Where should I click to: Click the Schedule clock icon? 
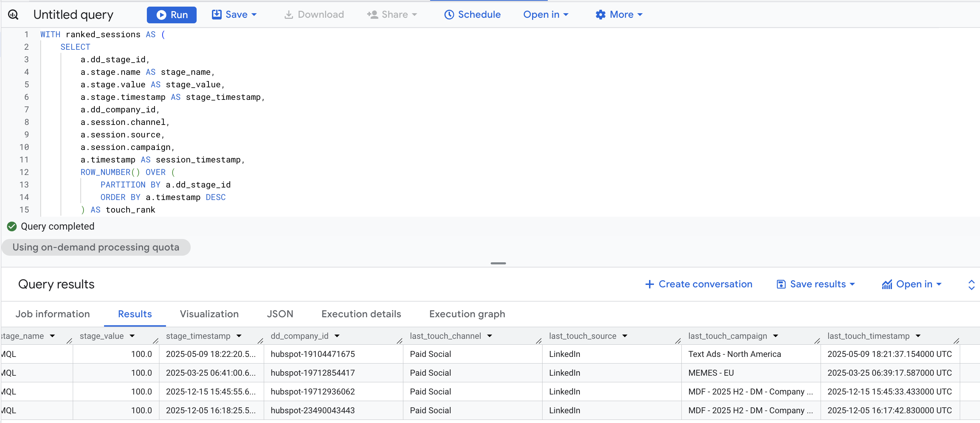tap(449, 15)
